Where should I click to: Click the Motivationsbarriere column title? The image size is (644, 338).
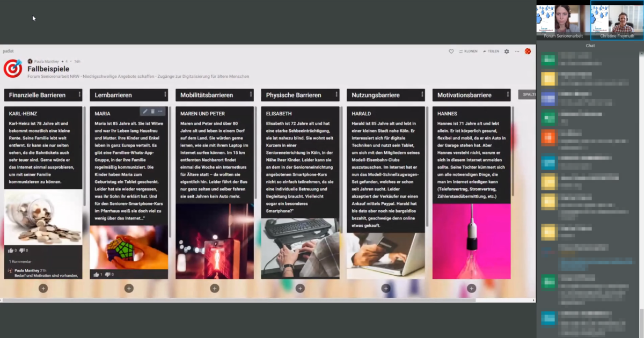[465, 95]
